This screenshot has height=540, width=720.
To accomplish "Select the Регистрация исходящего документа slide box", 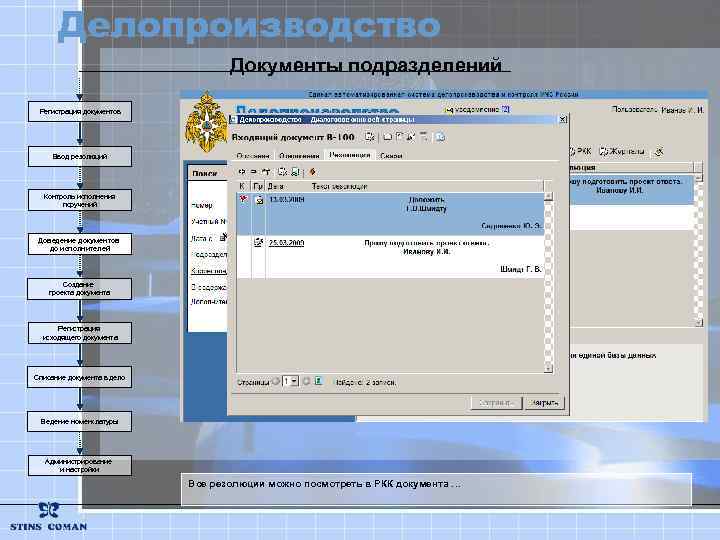I will click(x=80, y=333).
